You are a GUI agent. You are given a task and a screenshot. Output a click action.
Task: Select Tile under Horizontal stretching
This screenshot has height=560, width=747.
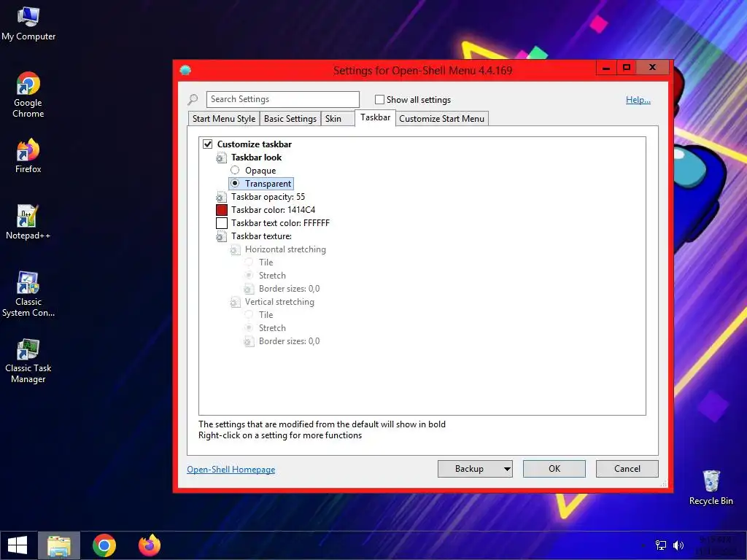click(x=249, y=262)
